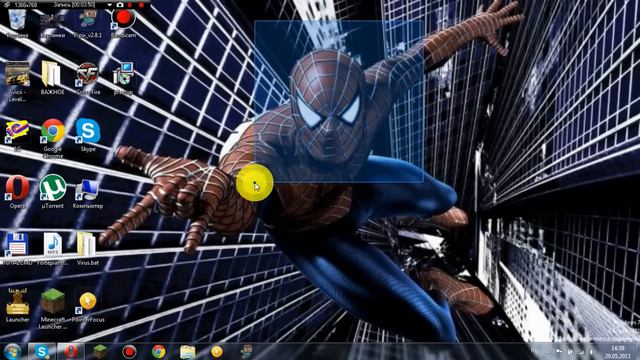
Task: Switch to Opera in the taskbar
Action: 71,351
